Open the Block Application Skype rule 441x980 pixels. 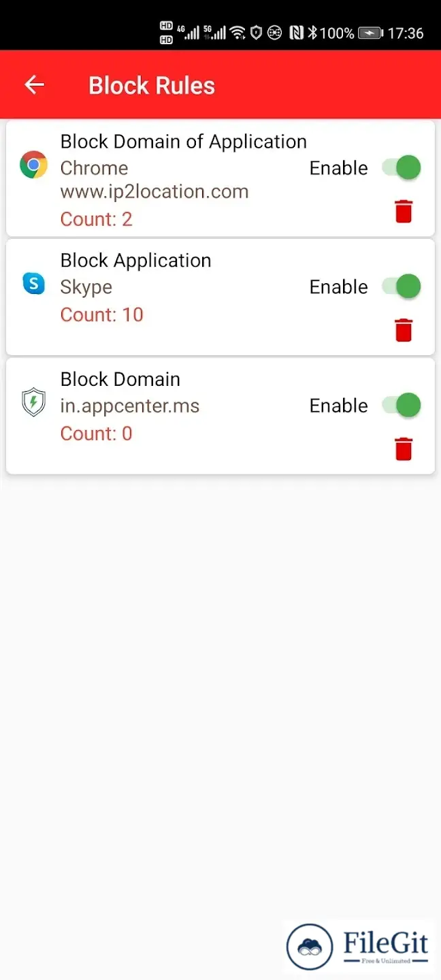[x=220, y=297]
